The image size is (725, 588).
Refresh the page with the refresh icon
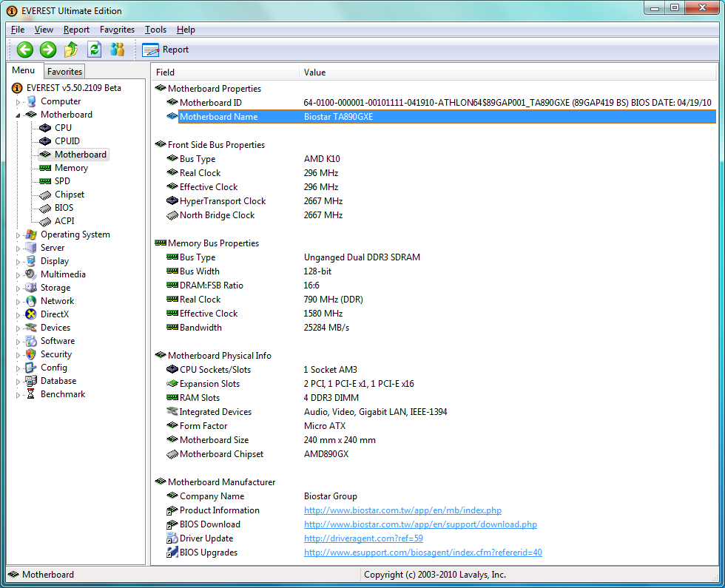(x=95, y=49)
